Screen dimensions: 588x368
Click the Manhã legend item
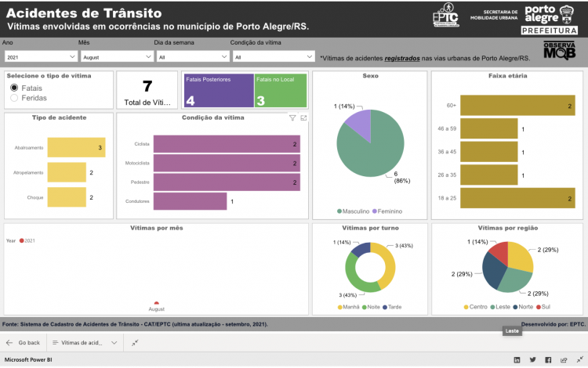(x=348, y=307)
